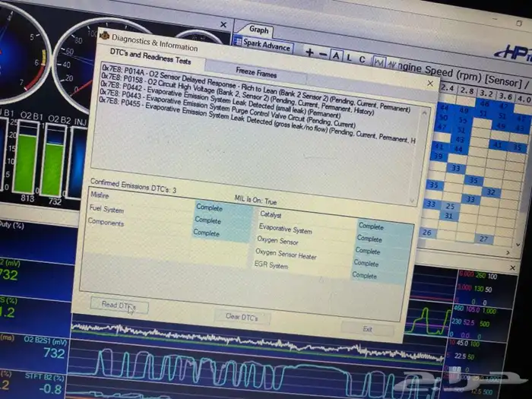Click the Evaporative System Complete status cell
The width and height of the screenshot is (532, 399).
coord(372,226)
